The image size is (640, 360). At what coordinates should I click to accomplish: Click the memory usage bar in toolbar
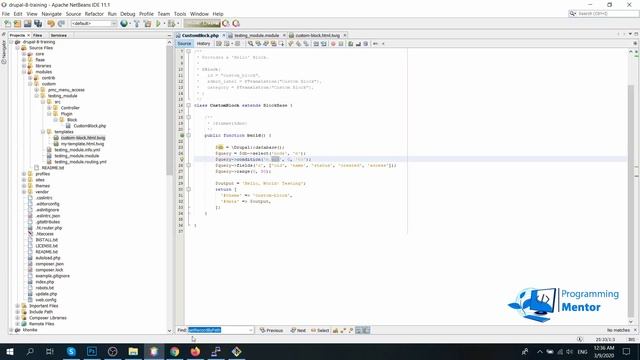click(202, 24)
